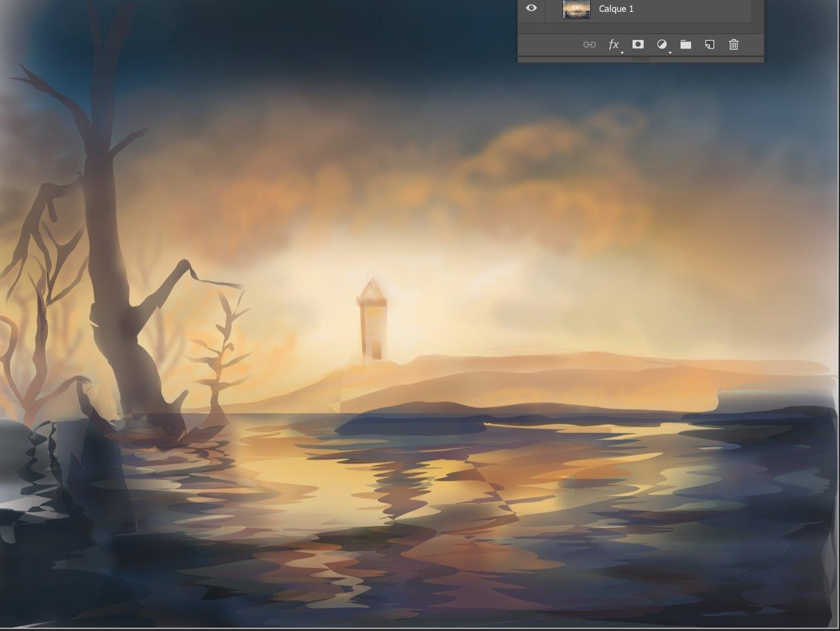
Task: Open the adjustment layer half-circle menu
Action: 662,45
